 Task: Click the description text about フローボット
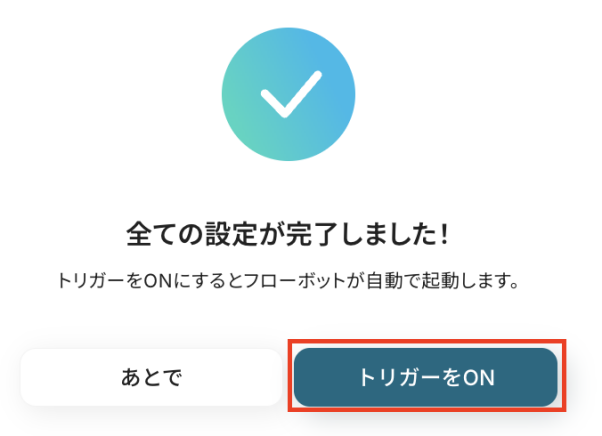coord(288,281)
